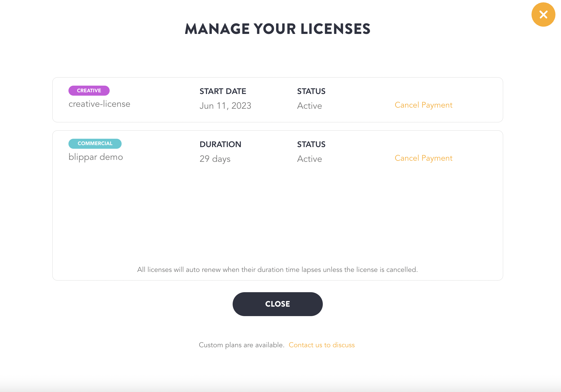
Task: Click the DURATION column heading
Action: point(220,144)
